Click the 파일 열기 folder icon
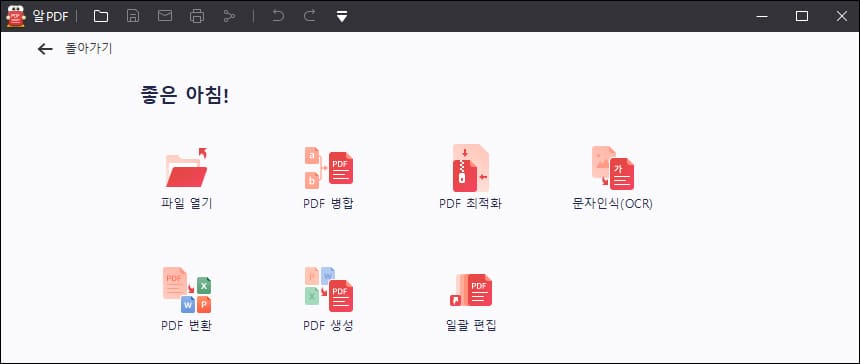This screenshot has height=364, width=860. [x=186, y=167]
